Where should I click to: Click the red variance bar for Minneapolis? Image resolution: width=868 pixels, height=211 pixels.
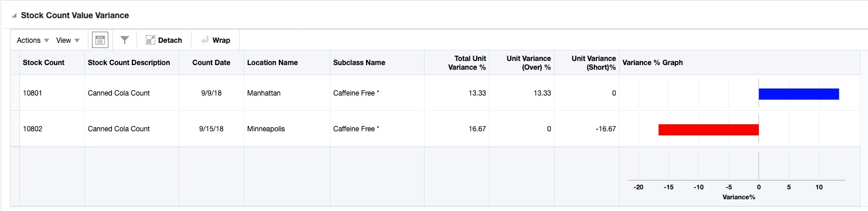pos(709,130)
